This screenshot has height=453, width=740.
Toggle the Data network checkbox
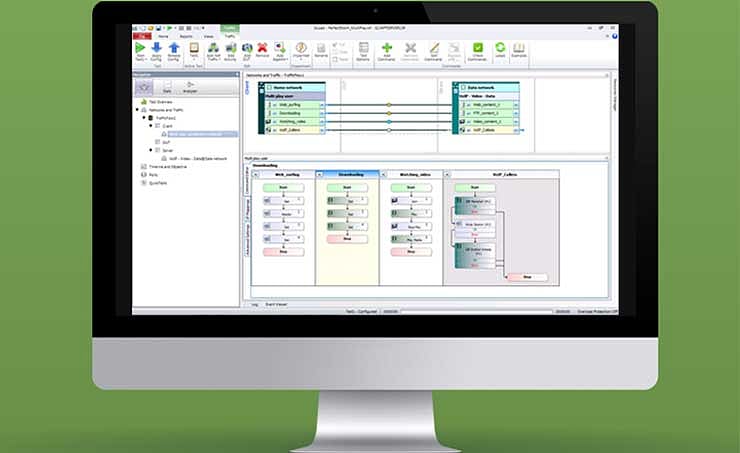462,87
